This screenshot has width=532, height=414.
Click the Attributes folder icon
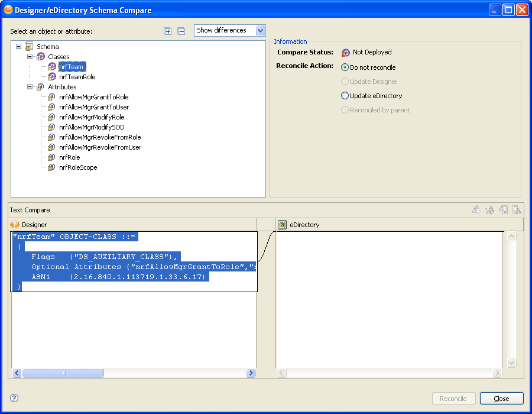(x=40, y=87)
